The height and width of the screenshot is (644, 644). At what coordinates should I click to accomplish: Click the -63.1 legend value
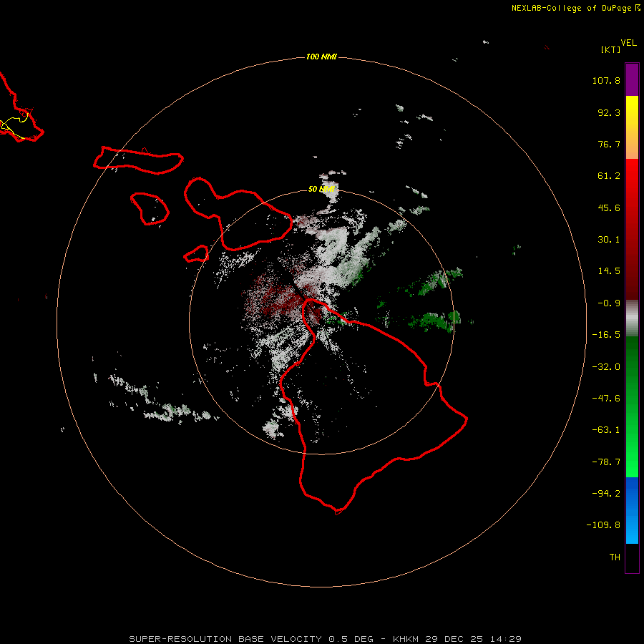(x=606, y=430)
